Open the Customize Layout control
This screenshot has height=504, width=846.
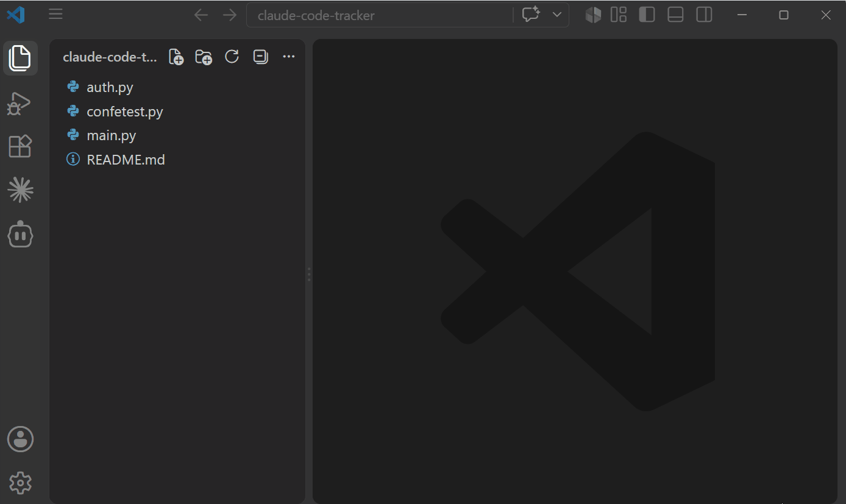pos(619,15)
